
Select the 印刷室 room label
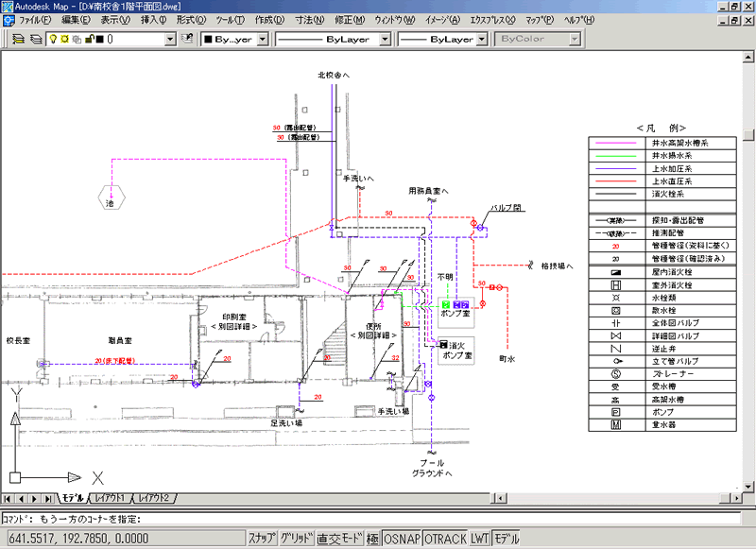[234, 317]
